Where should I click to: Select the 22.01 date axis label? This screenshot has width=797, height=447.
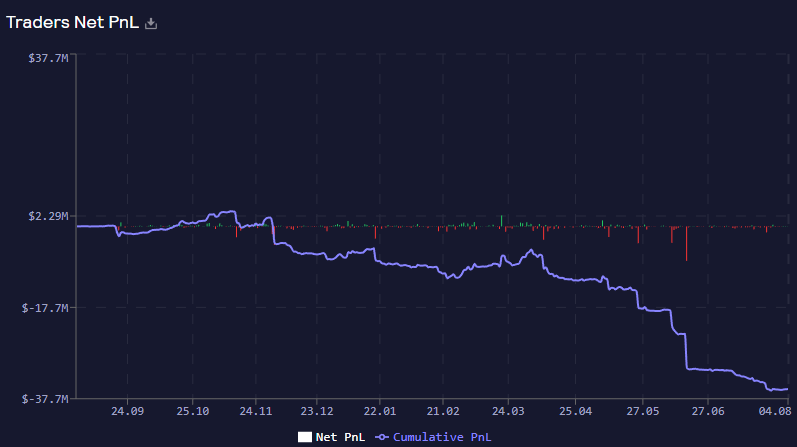tap(380, 411)
